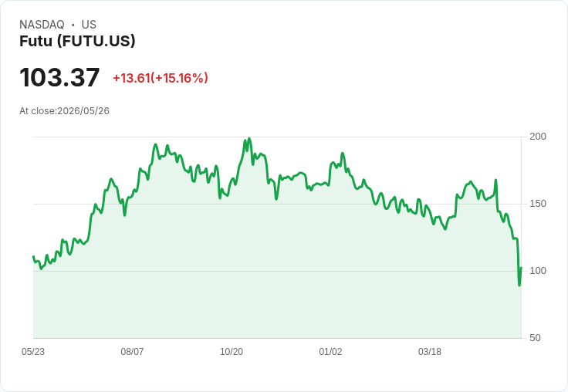Select the NASDAQ exchange label

[x=42, y=25]
